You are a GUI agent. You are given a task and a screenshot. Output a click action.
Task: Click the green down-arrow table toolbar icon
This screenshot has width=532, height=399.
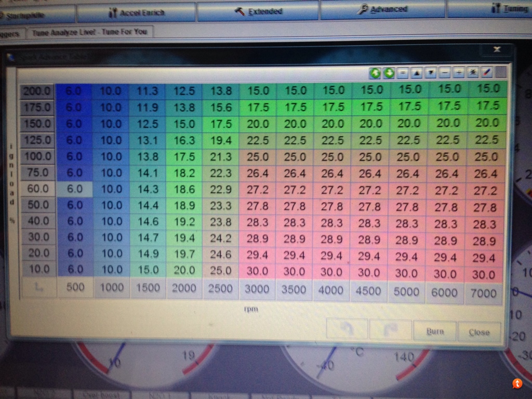click(x=389, y=73)
